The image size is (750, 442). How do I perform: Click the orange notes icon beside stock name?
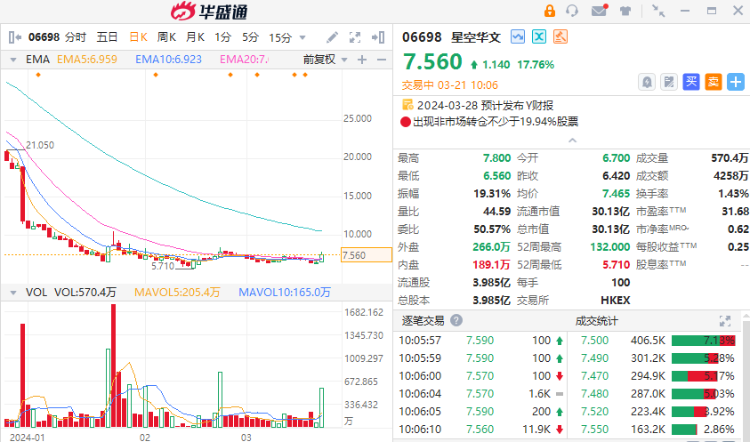(x=560, y=37)
